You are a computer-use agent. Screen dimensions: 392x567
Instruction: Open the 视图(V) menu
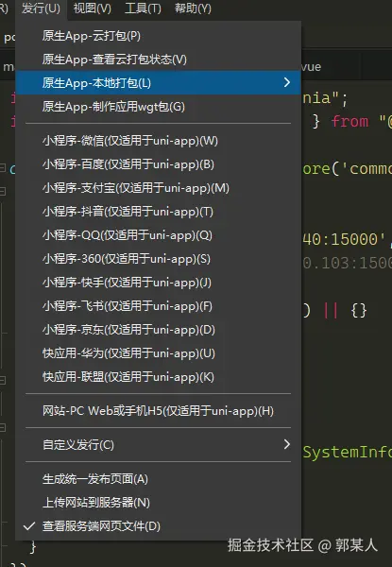point(93,9)
